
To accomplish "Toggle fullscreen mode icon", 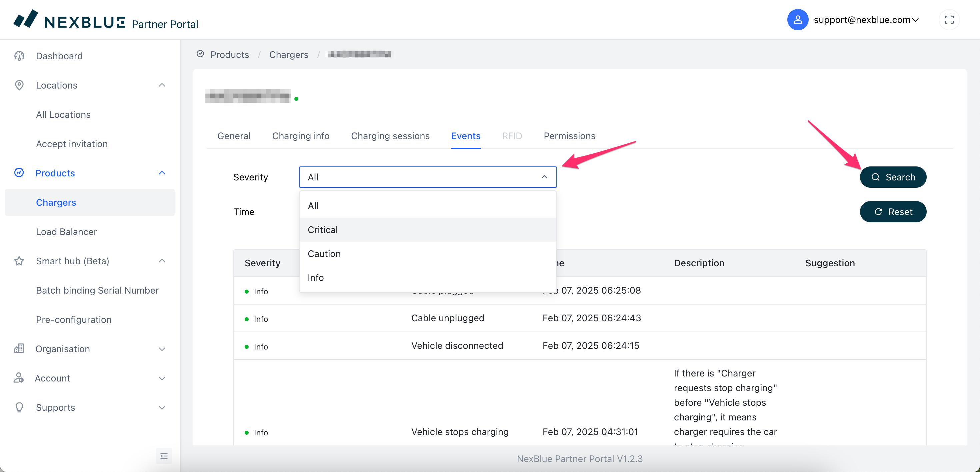I will pos(949,20).
